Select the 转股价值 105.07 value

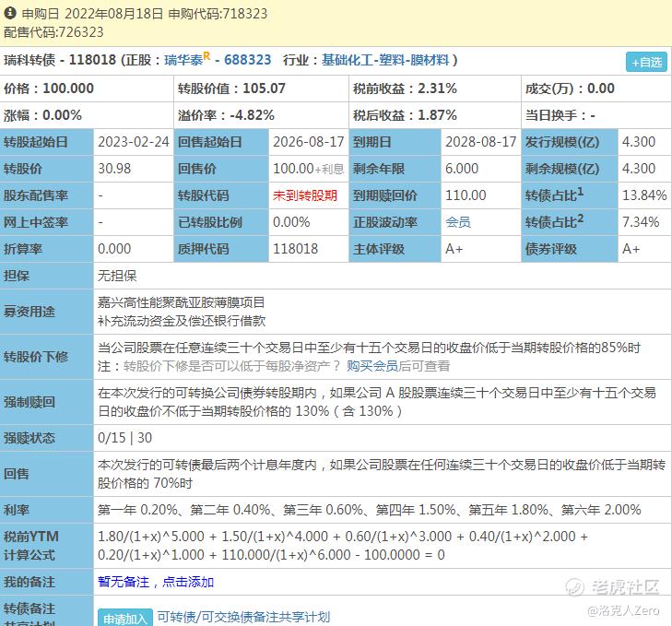point(264,89)
